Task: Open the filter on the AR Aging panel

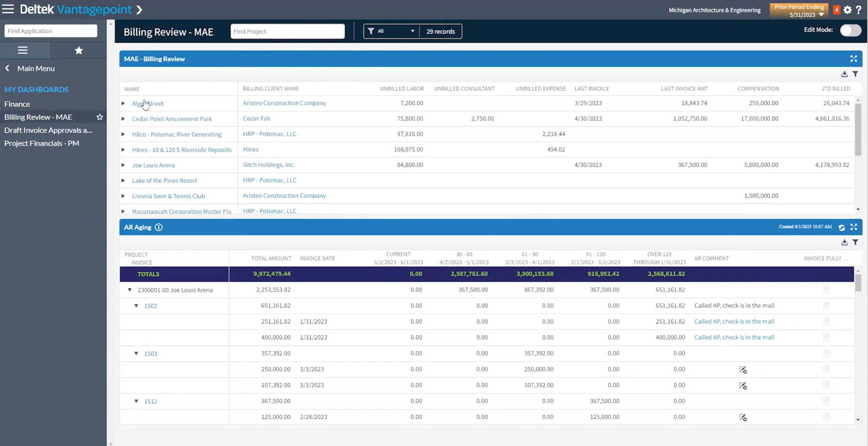Action: click(x=856, y=242)
